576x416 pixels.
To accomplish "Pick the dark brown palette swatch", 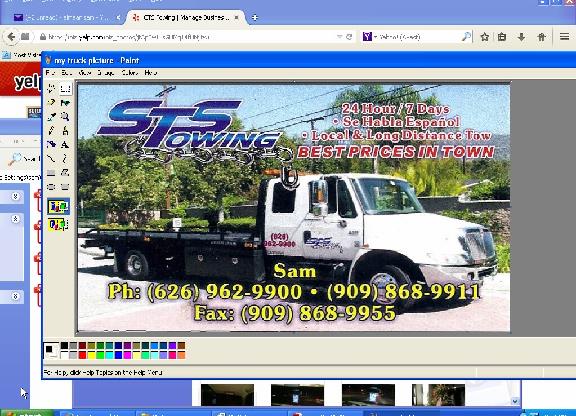I will tap(181, 346).
